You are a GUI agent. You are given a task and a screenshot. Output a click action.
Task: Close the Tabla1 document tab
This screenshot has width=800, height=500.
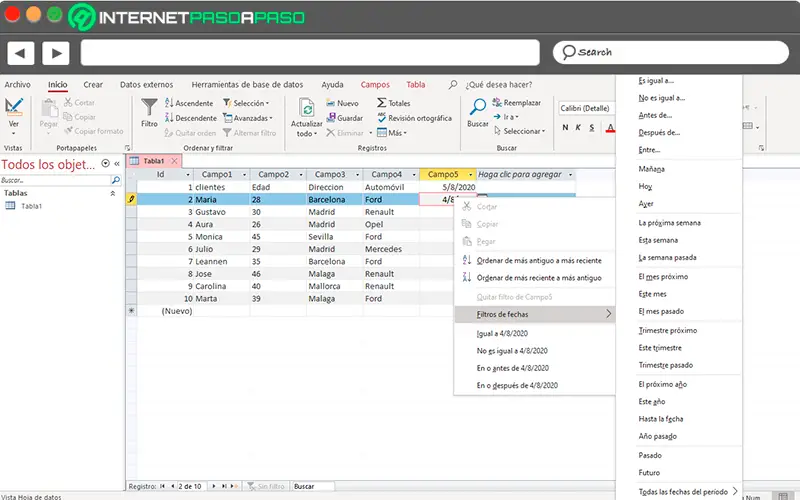tap(175, 160)
